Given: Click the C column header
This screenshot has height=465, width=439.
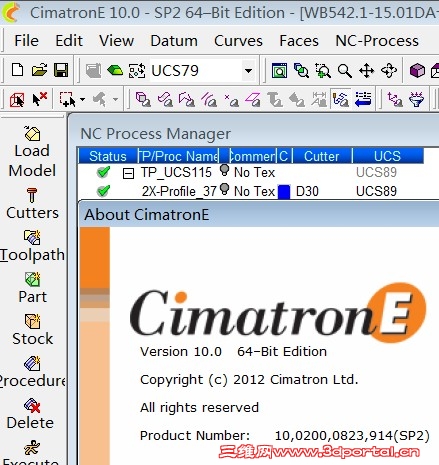Looking at the screenshot, I should (x=284, y=156).
